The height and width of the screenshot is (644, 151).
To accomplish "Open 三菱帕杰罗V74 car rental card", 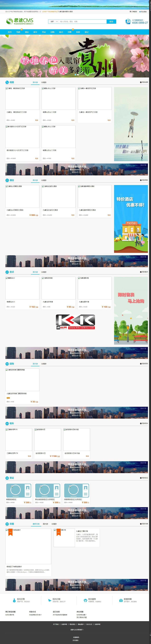I will (19, 443).
